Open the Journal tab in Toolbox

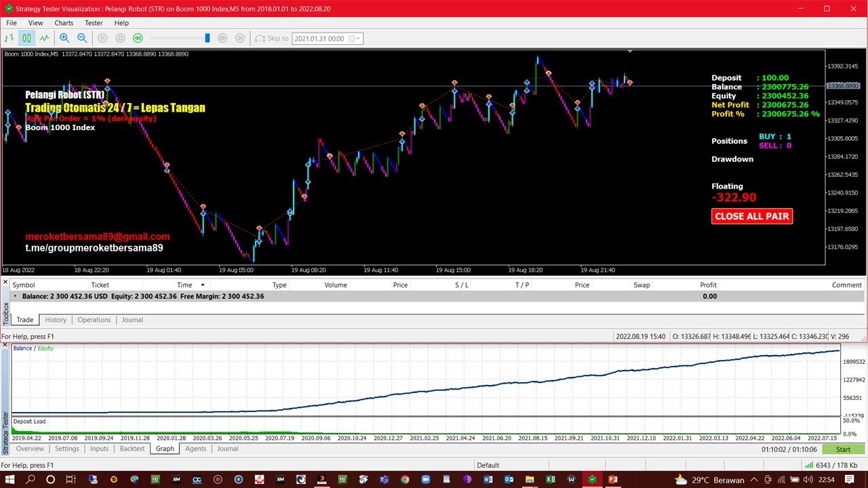coord(132,320)
